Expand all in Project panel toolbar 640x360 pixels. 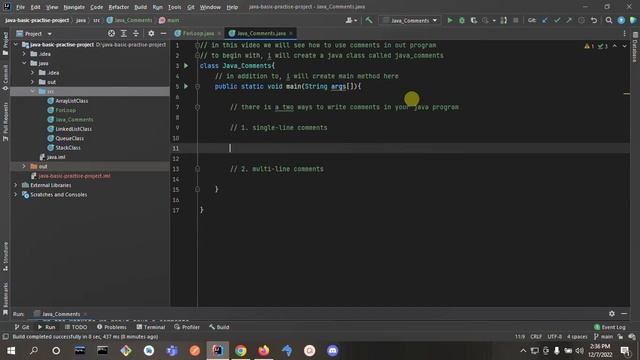(x=124, y=33)
